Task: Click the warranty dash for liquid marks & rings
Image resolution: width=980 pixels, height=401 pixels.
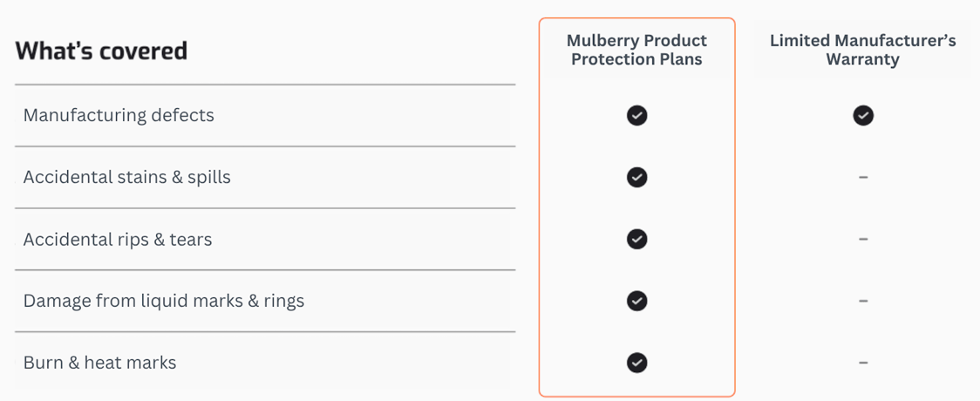Action: [x=863, y=301]
